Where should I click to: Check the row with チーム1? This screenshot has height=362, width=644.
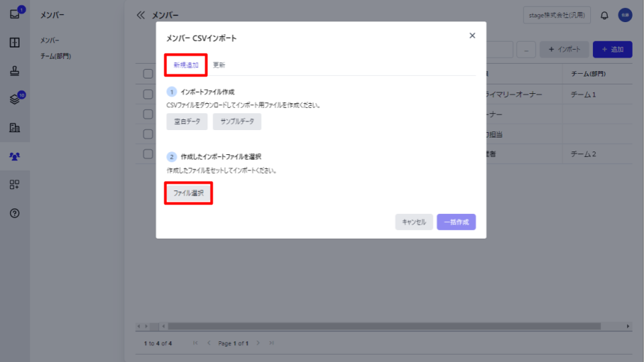point(148,94)
